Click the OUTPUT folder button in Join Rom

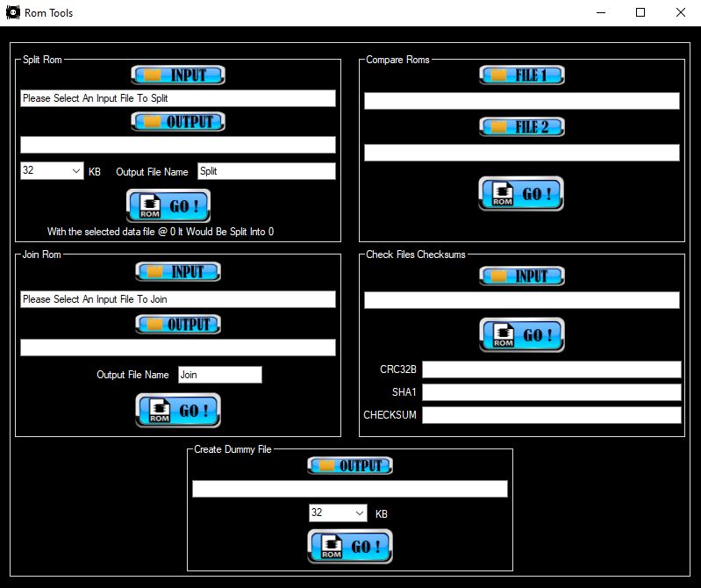[178, 324]
